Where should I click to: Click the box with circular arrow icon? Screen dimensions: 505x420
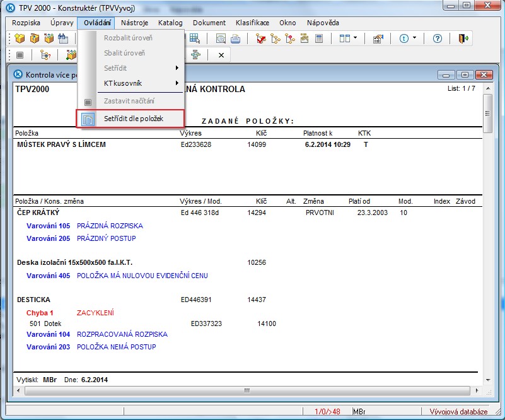click(x=35, y=38)
